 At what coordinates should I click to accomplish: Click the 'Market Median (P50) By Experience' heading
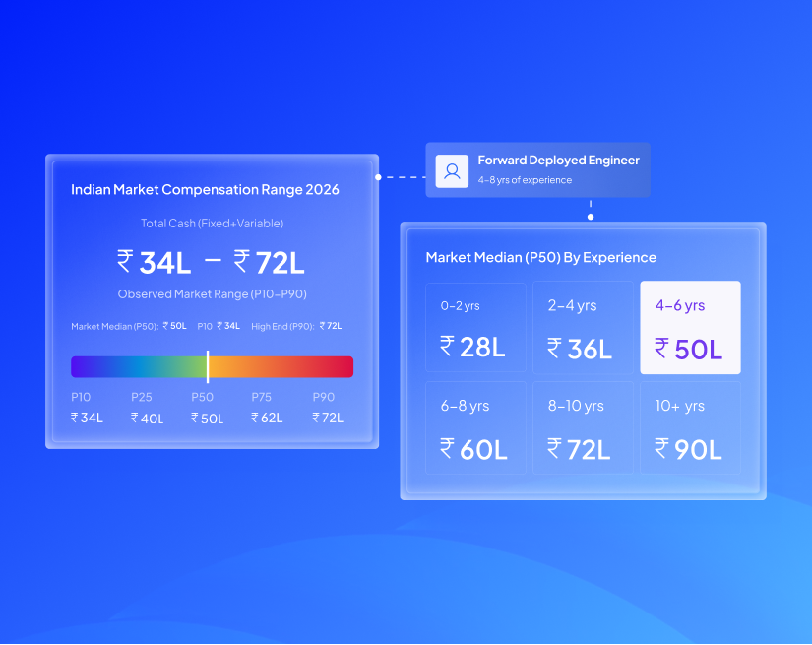click(x=540, y=257)
